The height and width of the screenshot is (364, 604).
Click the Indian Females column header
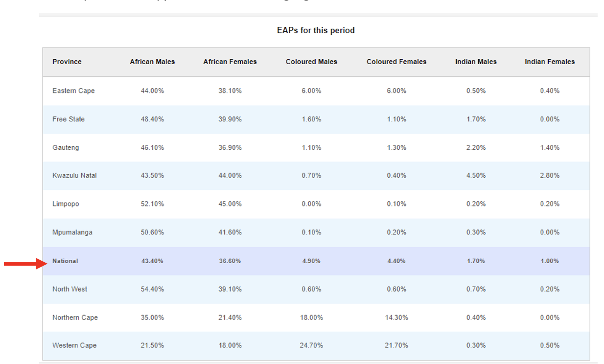point(550,62)
